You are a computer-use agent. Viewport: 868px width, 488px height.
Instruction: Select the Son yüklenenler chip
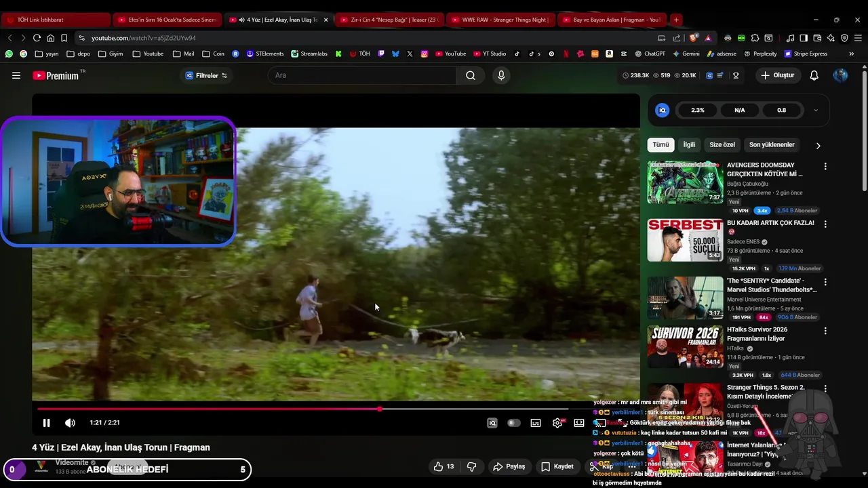772,144
